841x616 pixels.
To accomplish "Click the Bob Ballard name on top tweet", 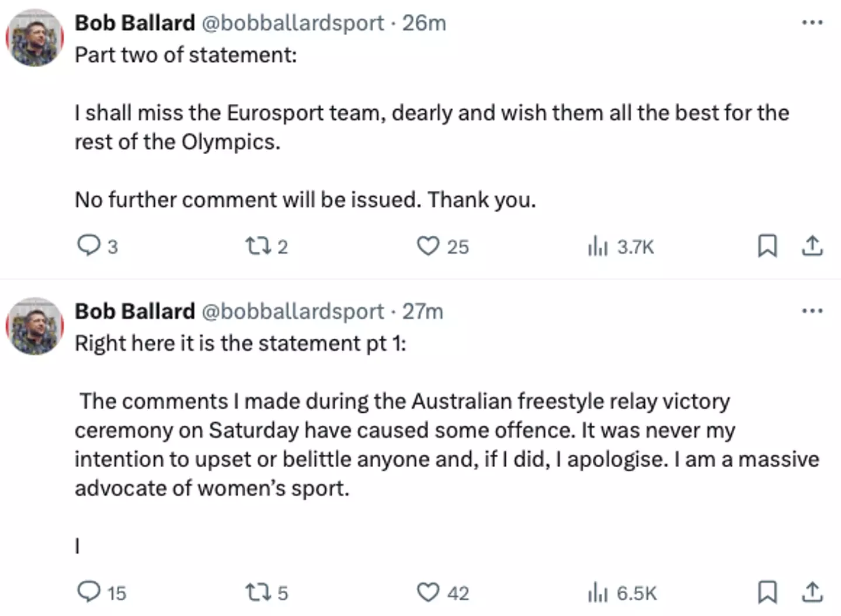I will point(135,23).
